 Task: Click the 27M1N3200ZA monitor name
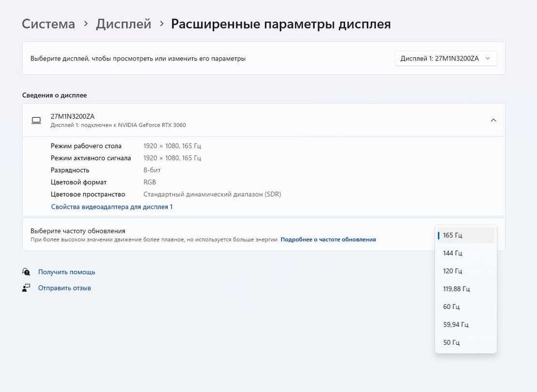(x=72, y=117)
